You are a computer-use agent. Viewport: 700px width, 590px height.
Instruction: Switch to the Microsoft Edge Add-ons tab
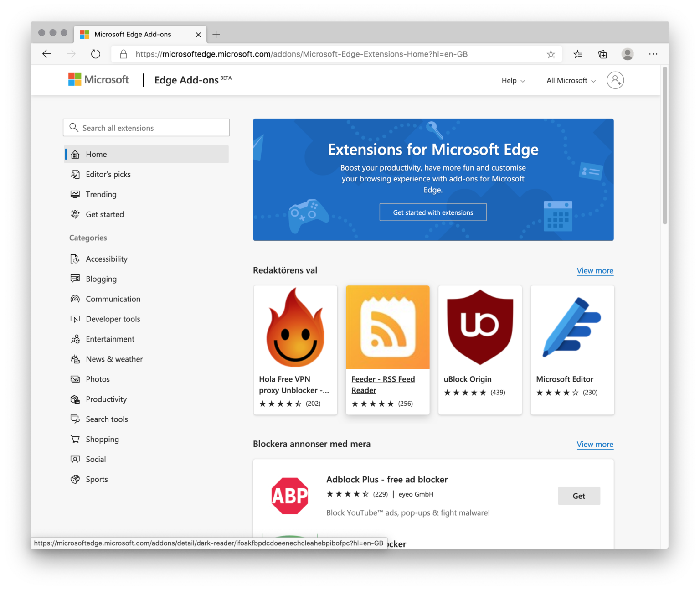pyautogui.click(x=132, y=34)
